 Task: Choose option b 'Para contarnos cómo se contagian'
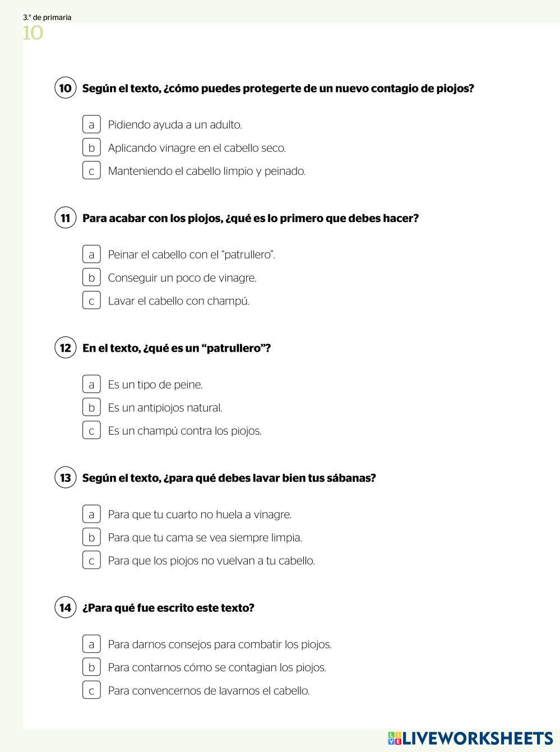91,667
